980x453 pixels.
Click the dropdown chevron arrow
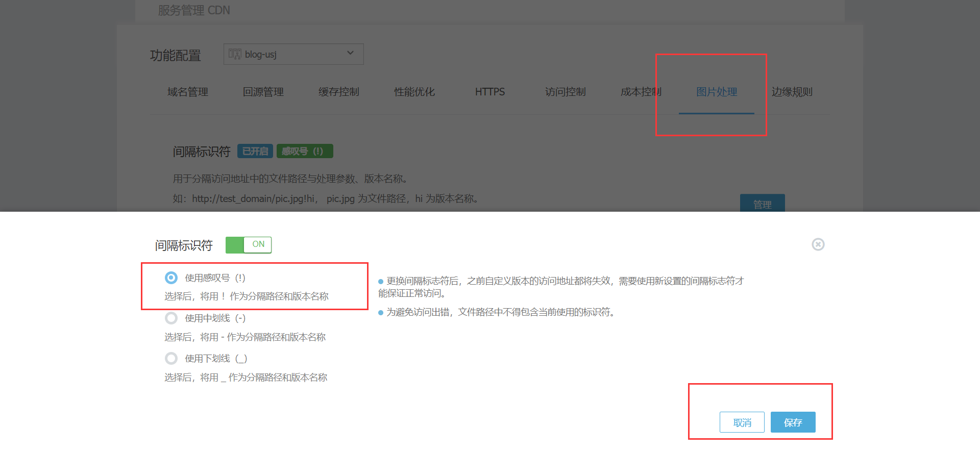350,53
